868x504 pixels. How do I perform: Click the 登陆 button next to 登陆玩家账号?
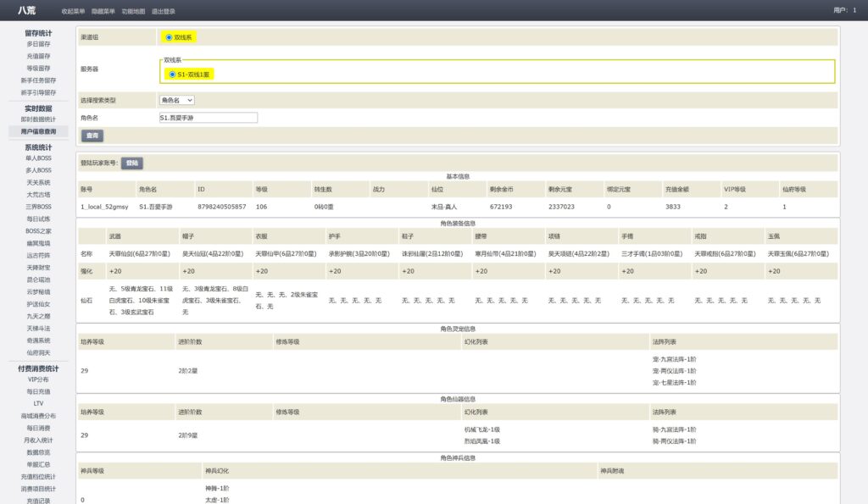coord(131,163)
